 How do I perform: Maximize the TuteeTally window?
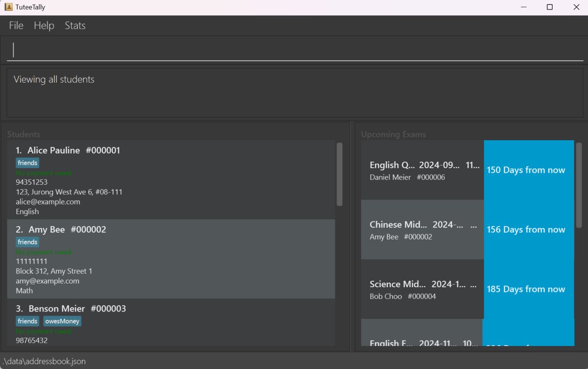click(x=549, y=7)
